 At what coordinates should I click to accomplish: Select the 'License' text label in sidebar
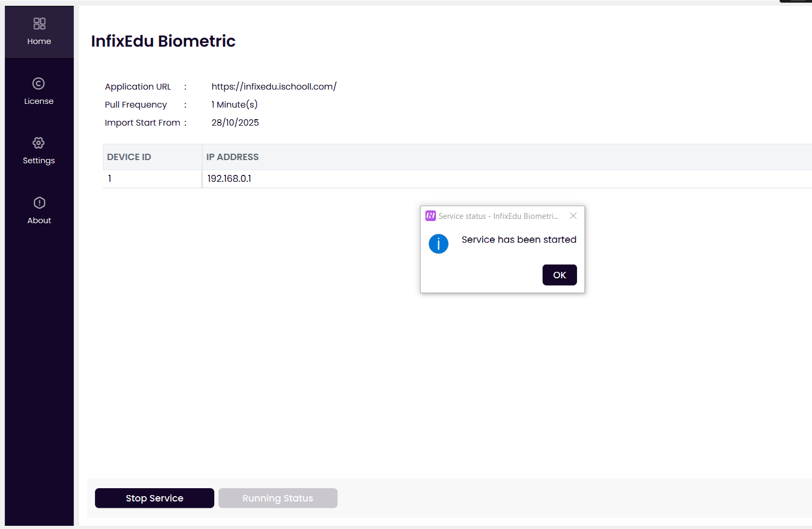39,101
